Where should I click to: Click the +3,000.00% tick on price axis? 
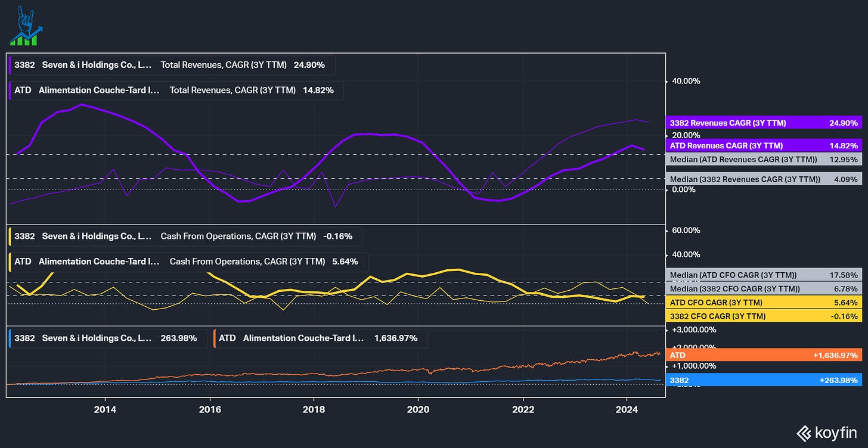pyautogui.click(x=693, y=329)
